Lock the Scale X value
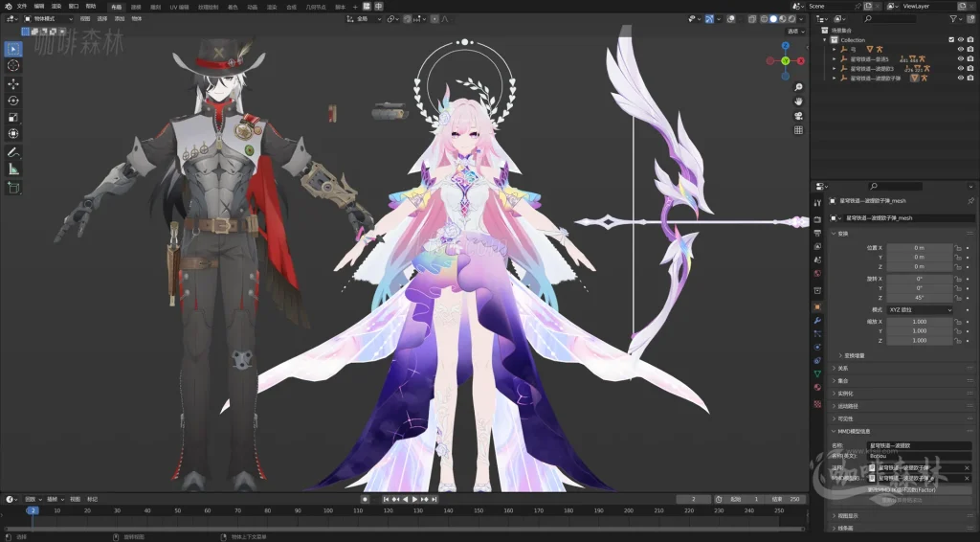980x542 pixels. 958,322
